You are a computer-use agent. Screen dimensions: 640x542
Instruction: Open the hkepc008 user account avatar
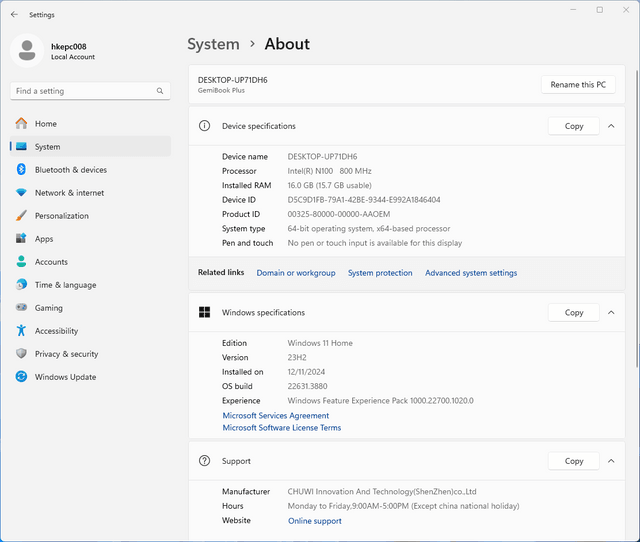[27, 51]
